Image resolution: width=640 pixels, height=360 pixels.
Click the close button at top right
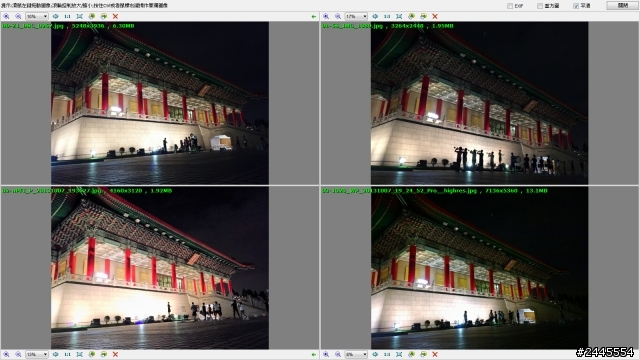click(x=622, y=5)
